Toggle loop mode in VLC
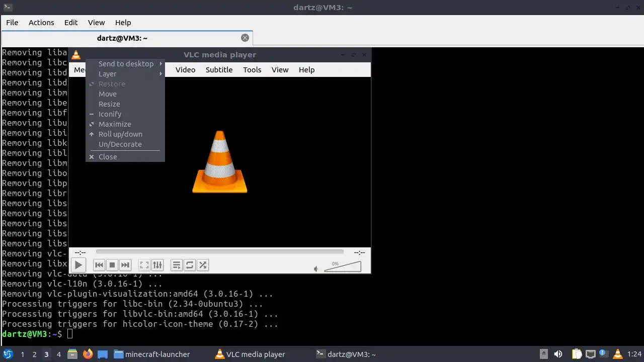644x362 pixels. (x=190, y=265)
